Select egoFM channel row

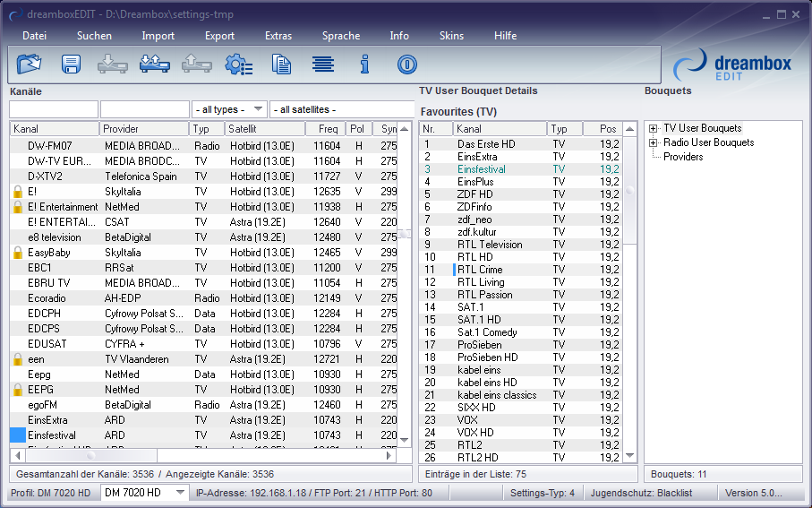[203, 405]
